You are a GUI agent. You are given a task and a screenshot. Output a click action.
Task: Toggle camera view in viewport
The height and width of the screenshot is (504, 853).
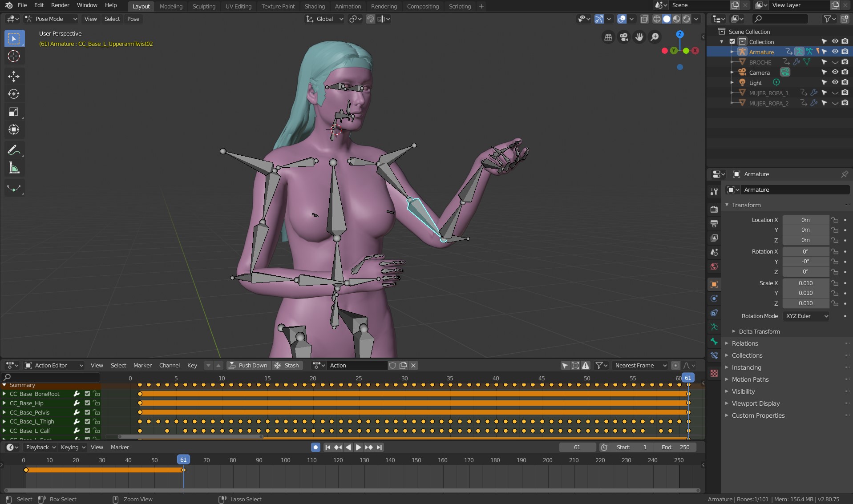pyautogui.click(x=624, y=37)
